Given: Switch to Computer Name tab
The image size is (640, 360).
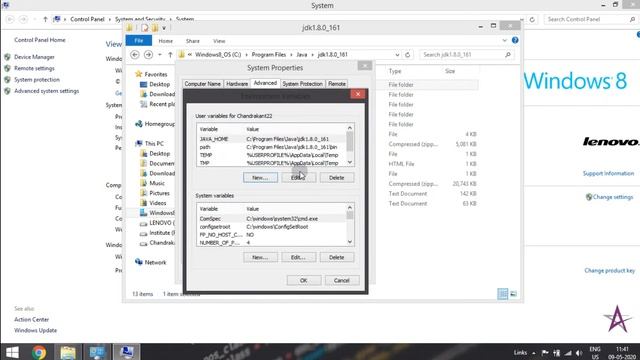Looking at the screenshot, I should pos(202,84).
